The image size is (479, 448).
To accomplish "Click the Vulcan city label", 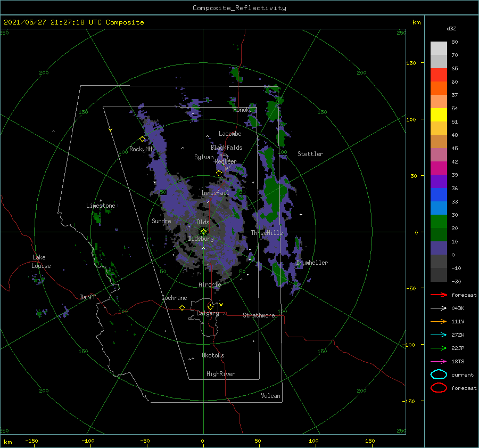I will (271, 396).
